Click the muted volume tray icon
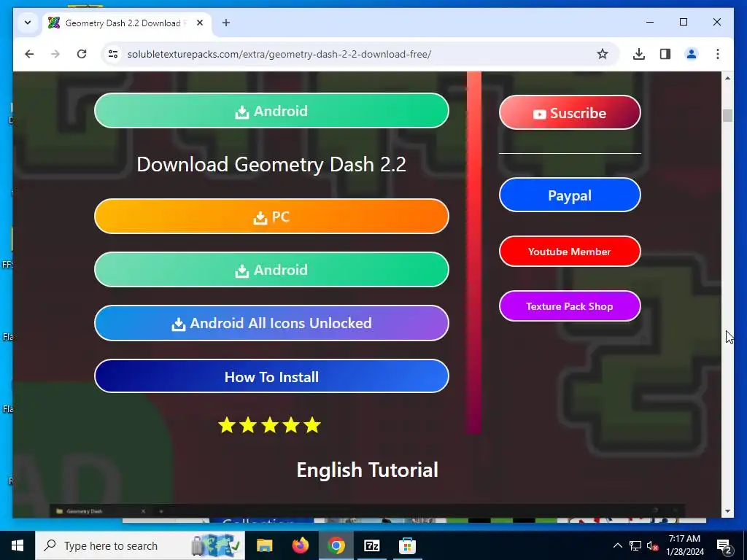Screen dimensions: 747x560 pos(652,545)
